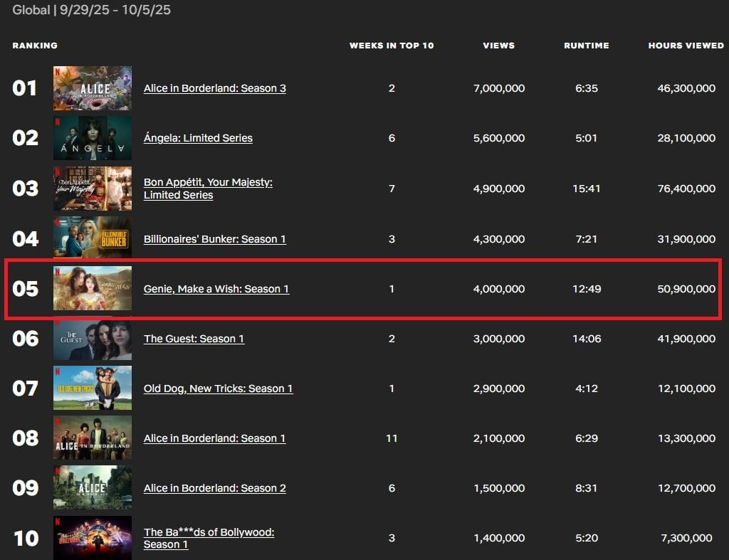Open The Guest: Season 1 link
The image size is (729, 560).
tap(194, 339)
